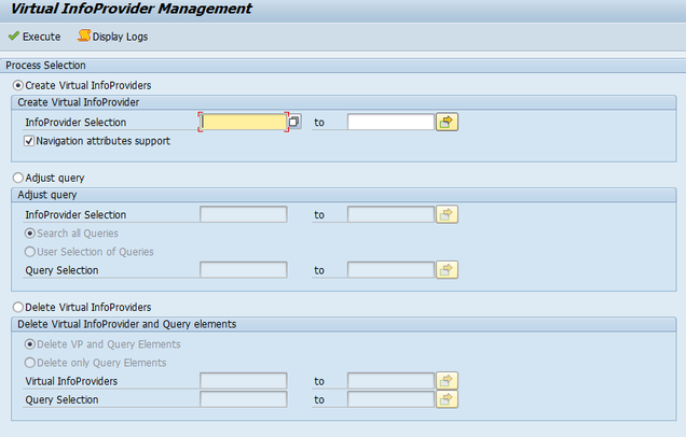Uncheck Navigation attributes support checkbox

pos(29,141)
